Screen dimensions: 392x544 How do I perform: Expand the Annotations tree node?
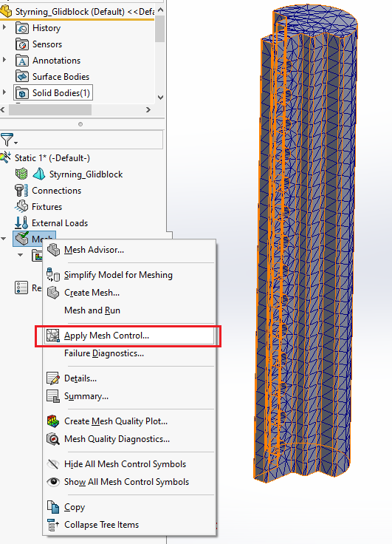point(4,60)
